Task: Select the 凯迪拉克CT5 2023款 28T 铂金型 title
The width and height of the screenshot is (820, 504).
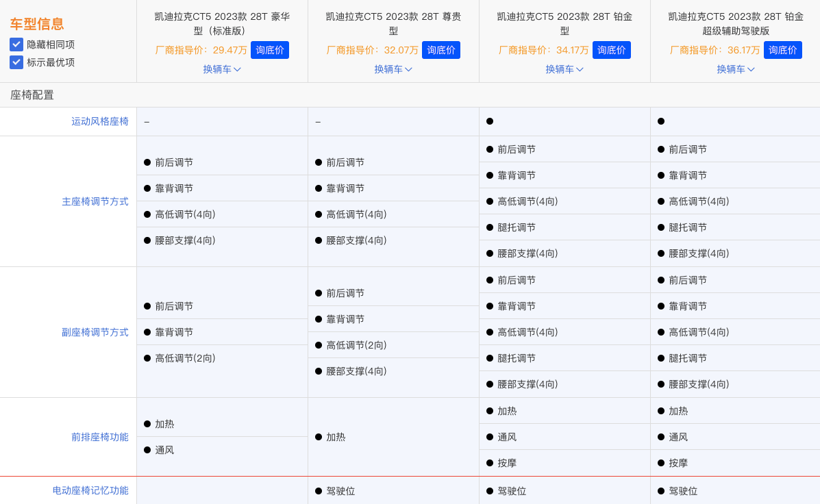Action: coord(564,23)
